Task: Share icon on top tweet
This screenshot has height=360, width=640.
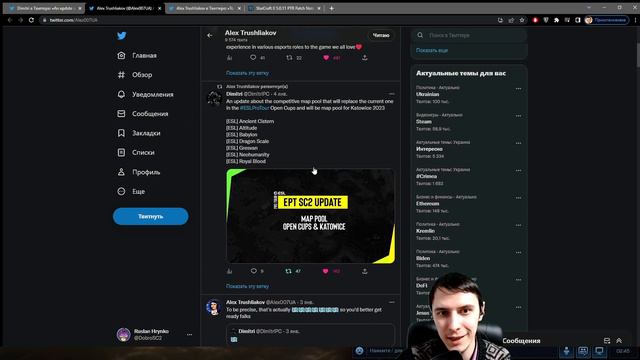Action: click(364, 58)
